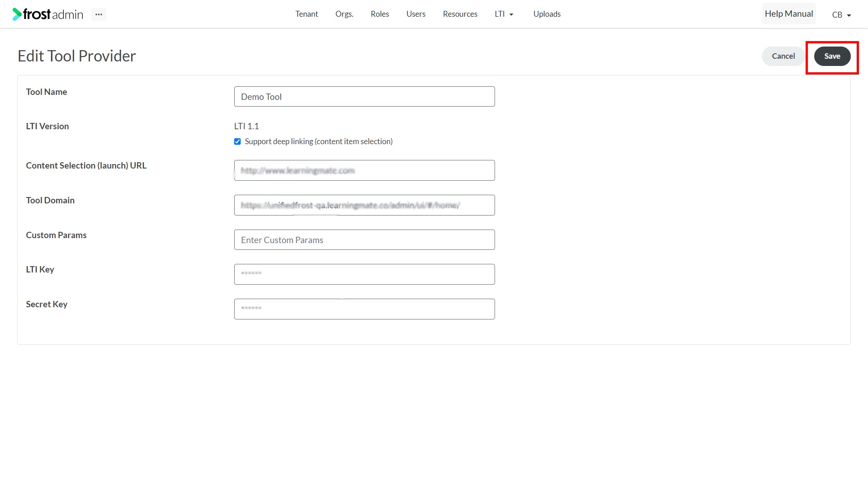The height and width of the screenshot is (488, 868).
Task: Expand the CB user account dropdown
Action: pos(841,15)
